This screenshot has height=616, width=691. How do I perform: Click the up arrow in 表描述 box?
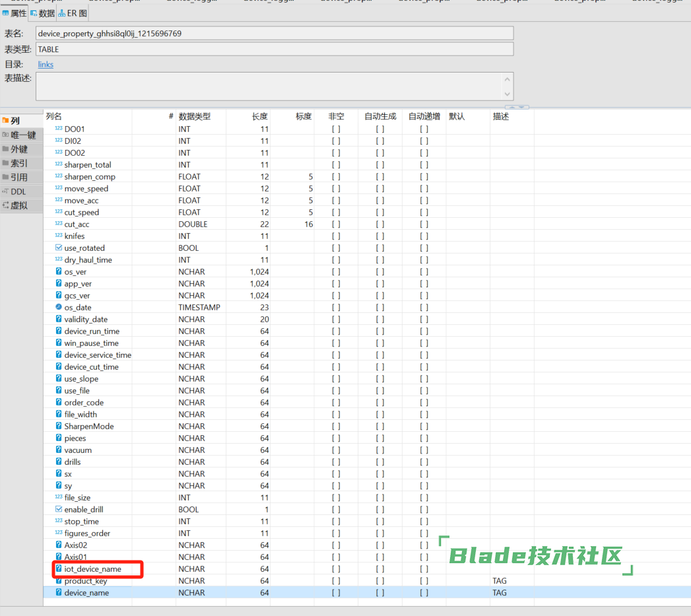(507, 79)
